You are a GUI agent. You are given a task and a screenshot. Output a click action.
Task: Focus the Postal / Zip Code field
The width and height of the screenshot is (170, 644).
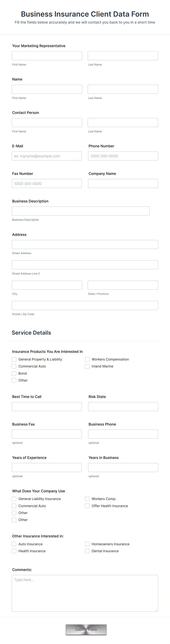(x=85, y=305)
